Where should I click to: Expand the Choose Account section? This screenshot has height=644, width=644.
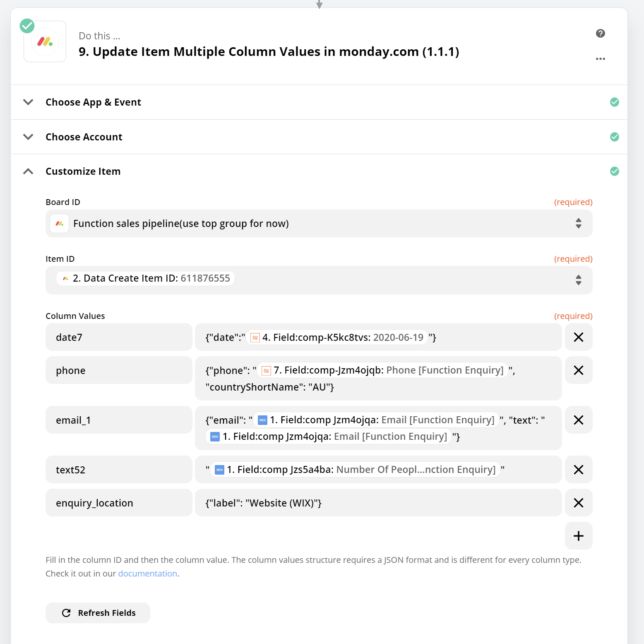(x=28, y=137)
